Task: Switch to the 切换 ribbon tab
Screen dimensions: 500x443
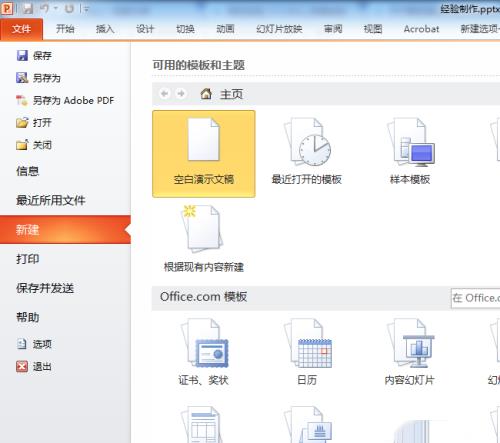Action: pos(185,29)
